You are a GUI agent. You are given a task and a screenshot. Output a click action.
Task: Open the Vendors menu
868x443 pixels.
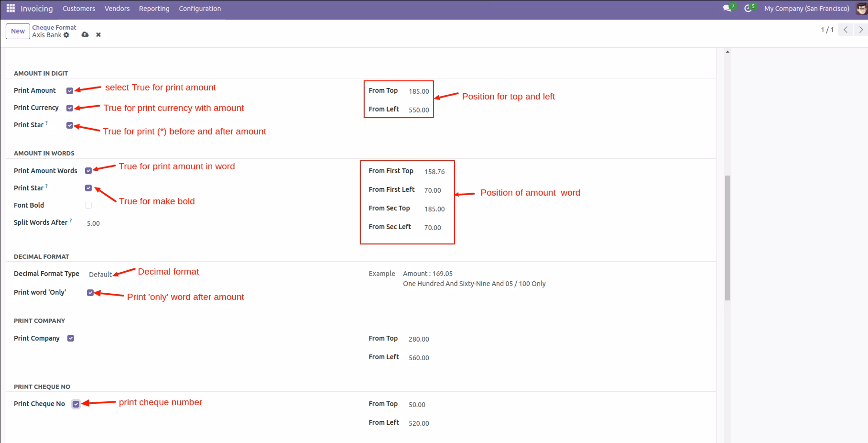point(117,9)
